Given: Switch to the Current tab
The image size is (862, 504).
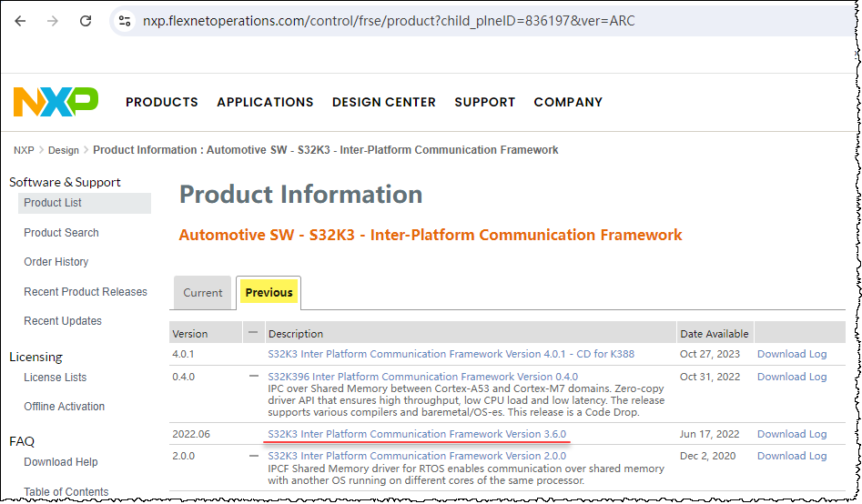Looking at the screenshot, I should coord(203,292).
